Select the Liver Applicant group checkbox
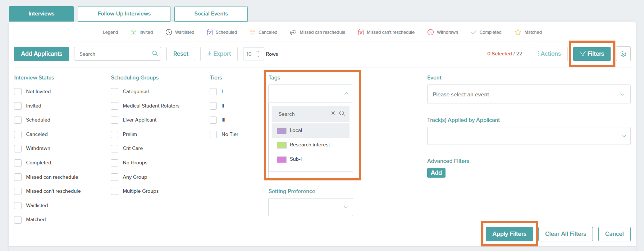The height and width of the screenshot is (251, 644). click(x=114, y=120)
